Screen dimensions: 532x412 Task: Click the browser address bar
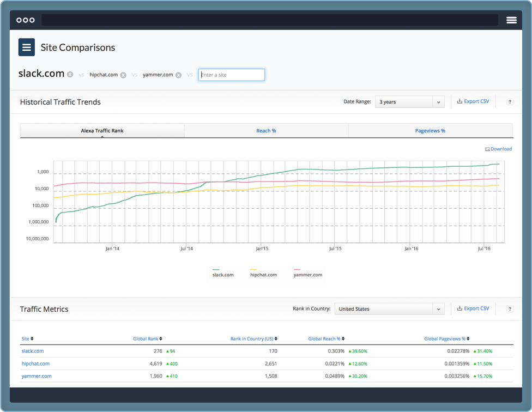tap(270, 20)
